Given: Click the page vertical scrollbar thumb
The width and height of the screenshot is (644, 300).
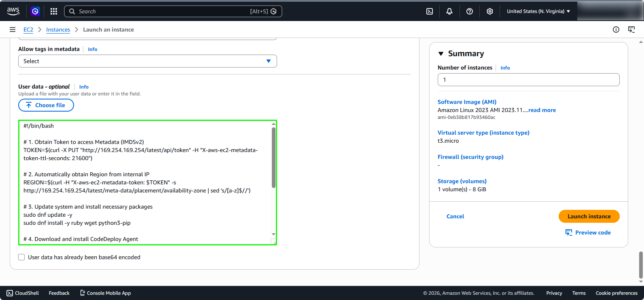Looking at the screenshot, I should pyautogui.click(x=641, y=265).
